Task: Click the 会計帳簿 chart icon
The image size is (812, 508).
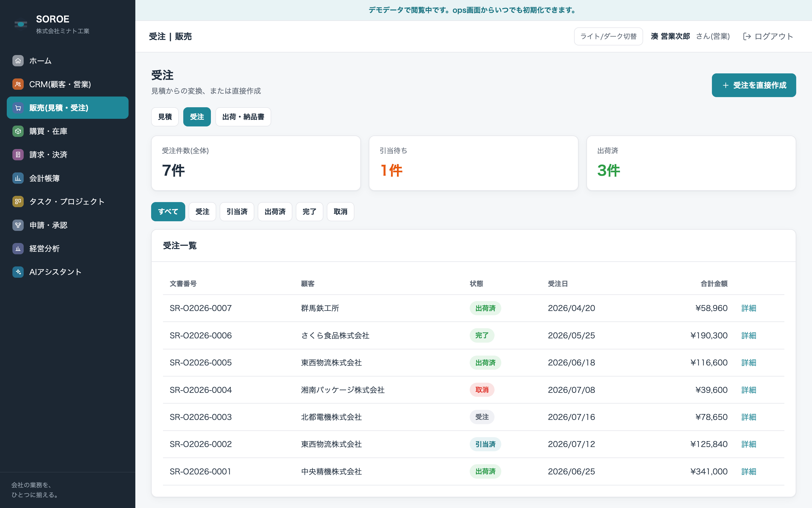Action: coord(18,178)
